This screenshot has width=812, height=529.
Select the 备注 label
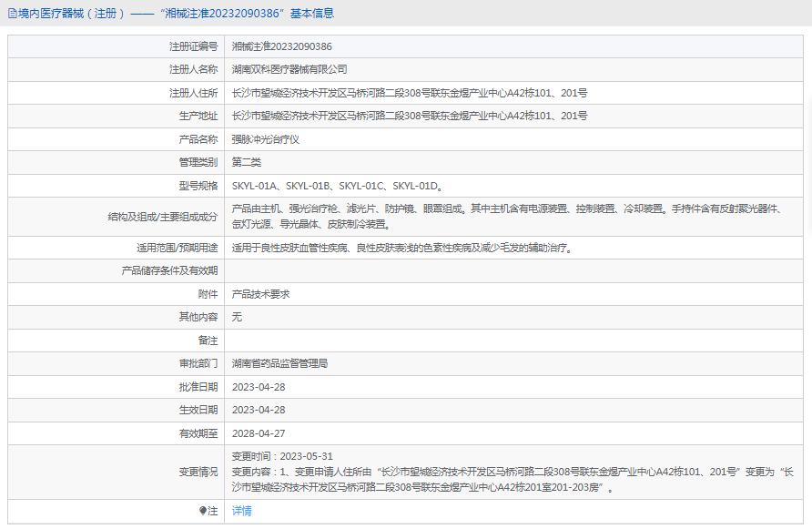point(208,341)
